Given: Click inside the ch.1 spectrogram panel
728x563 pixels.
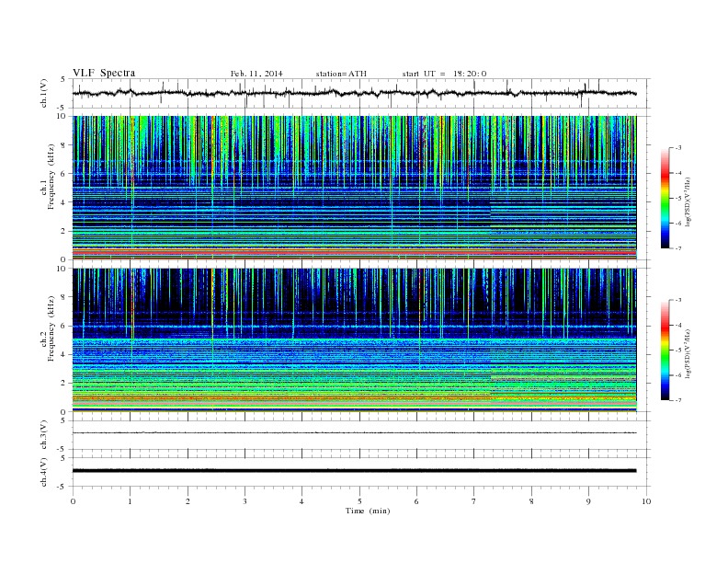Looking at the screenshot, I should coord(354,188).
